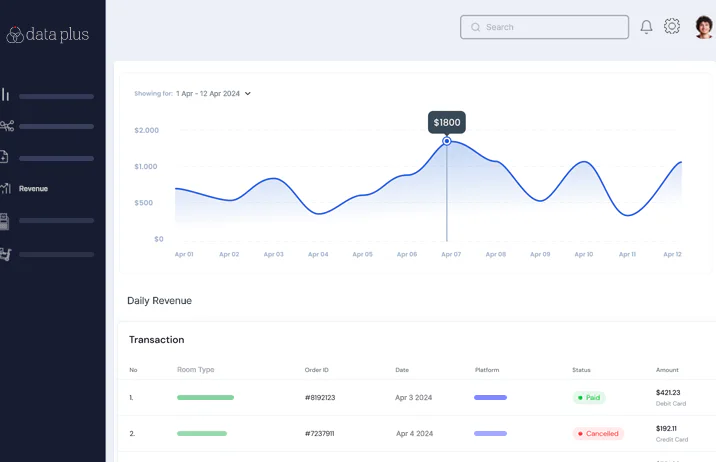Click the $1800 chart tooltip
Viewport: 716px width, 462px height.
(447, 122)
